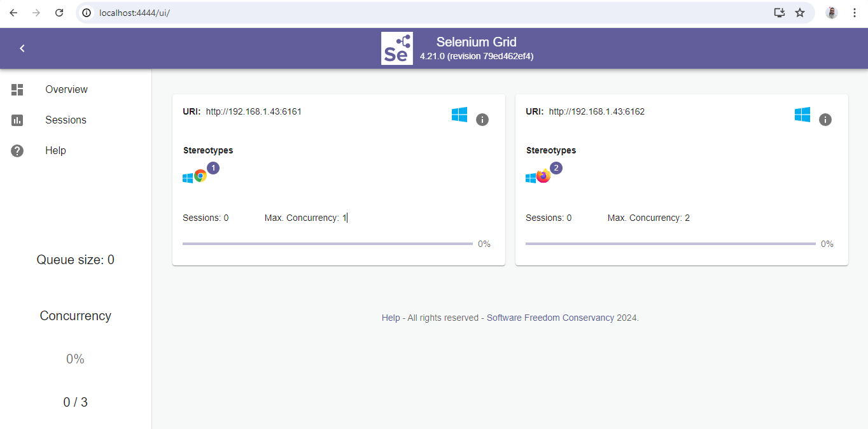
Task: Open the Help menu item
Action: [x=55, y=151]
